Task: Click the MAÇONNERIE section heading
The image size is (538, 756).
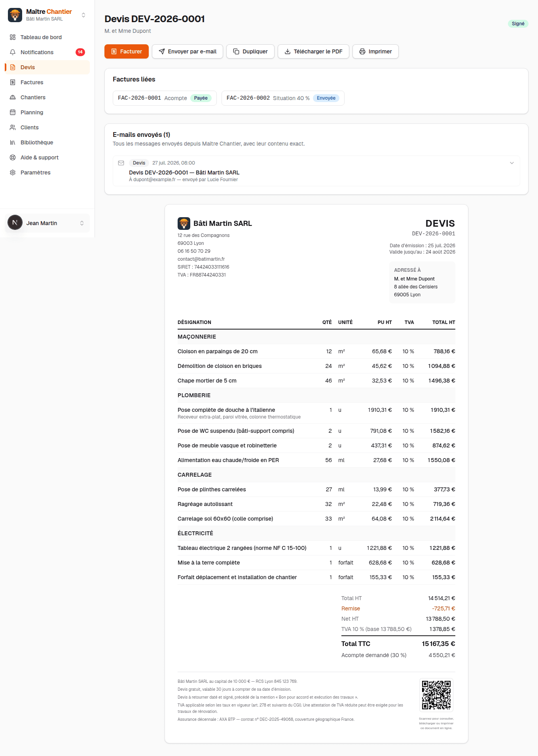Action: pos(197,337)
